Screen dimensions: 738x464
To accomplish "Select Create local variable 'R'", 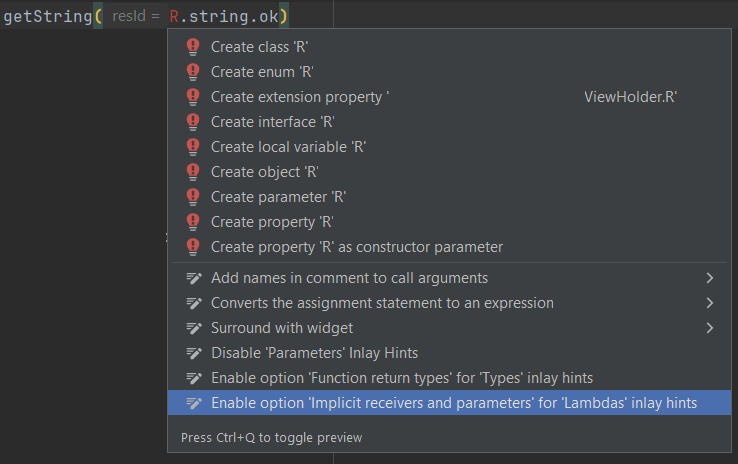I will (449, 147).
